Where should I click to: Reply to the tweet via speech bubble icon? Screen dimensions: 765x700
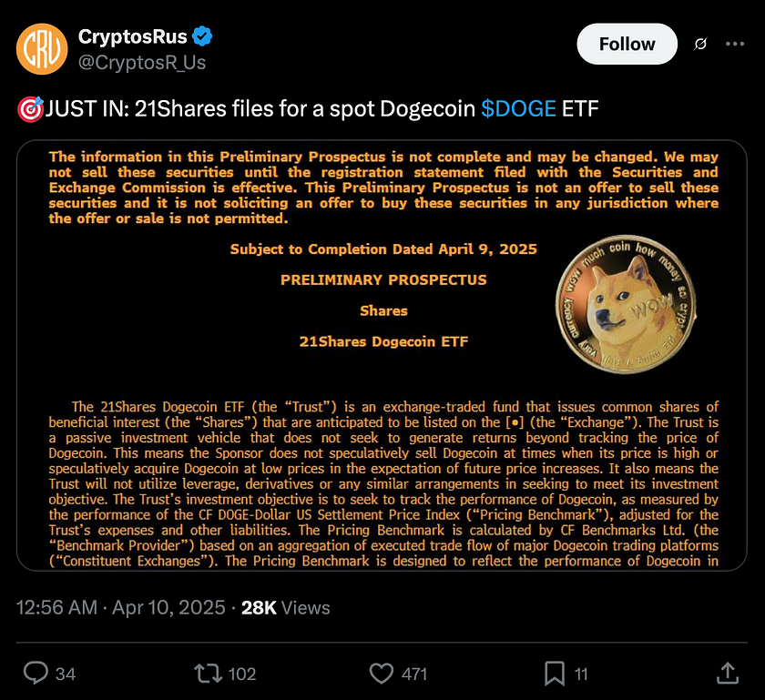coord(36,674)
